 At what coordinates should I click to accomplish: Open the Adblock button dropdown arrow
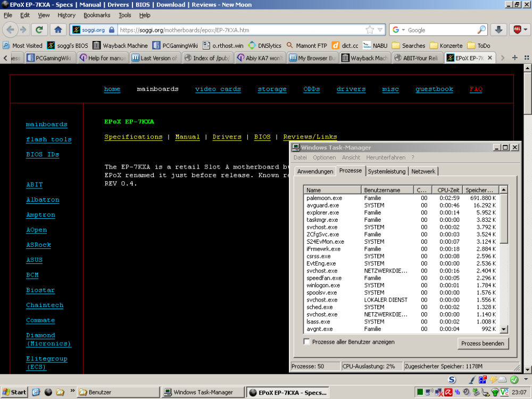click(x=525, y=30)
